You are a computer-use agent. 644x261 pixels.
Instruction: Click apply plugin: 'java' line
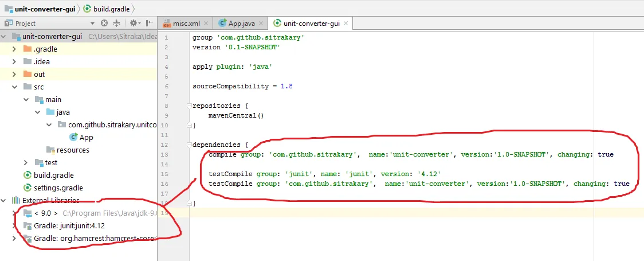(x=233, y=67)
